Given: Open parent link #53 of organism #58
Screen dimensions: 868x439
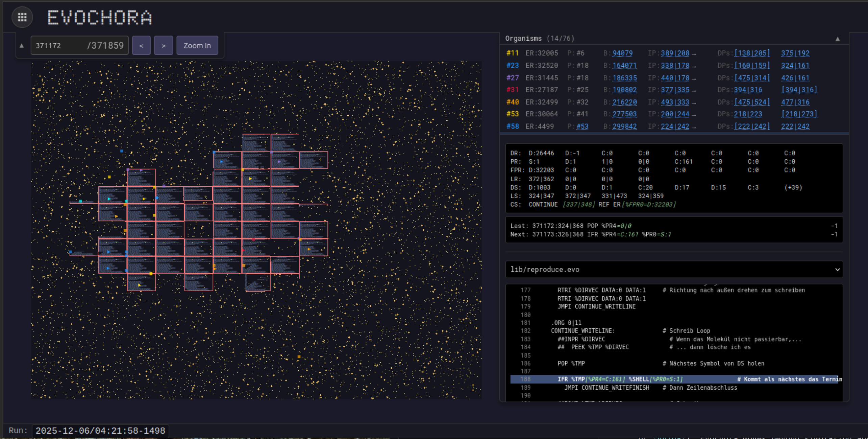Looking at the screenshot, I should 582,126.
